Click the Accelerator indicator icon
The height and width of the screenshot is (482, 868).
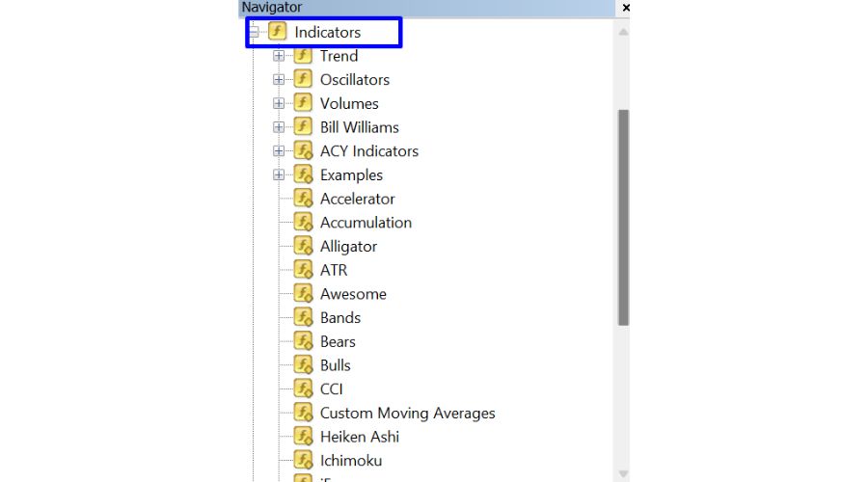coord(303,199)
